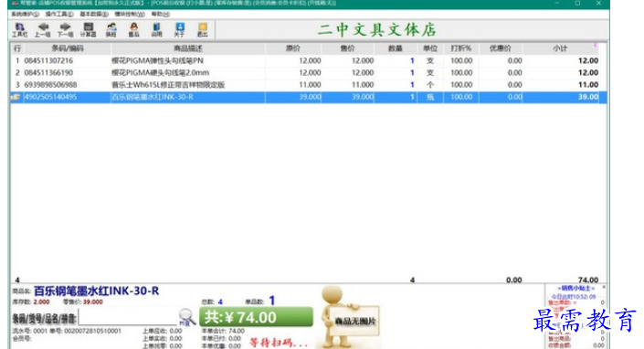Viewport: 644px width, 349px height.
Task: Select barcode 6939898506988 in row 3
Action: 50,85
